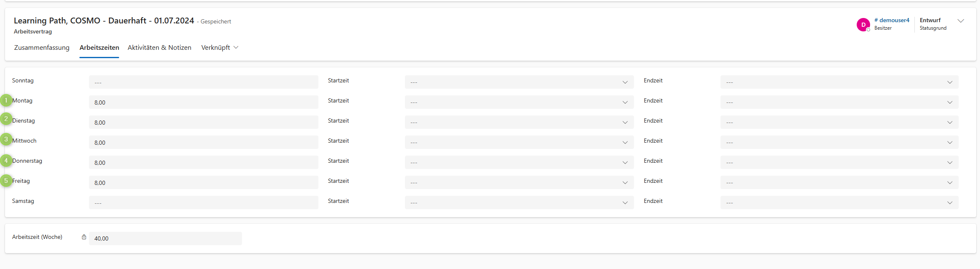Screen dimensions: 980x269
Task: Click the green step 3 badge at Mittwoch
Action: coord(6,139)
